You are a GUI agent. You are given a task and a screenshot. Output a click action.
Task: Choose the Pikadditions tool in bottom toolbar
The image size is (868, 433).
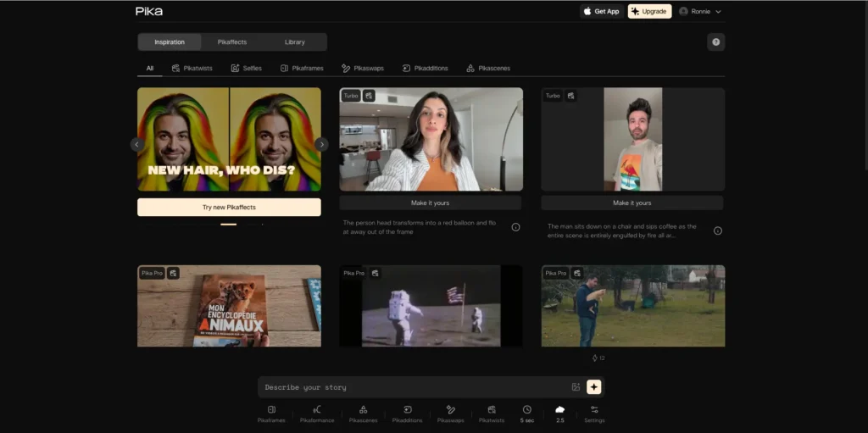click(x=407, y=413)
